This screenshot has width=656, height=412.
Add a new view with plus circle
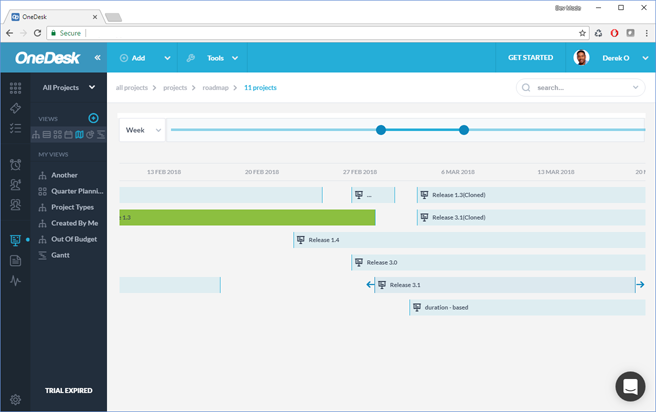point(93,118)
